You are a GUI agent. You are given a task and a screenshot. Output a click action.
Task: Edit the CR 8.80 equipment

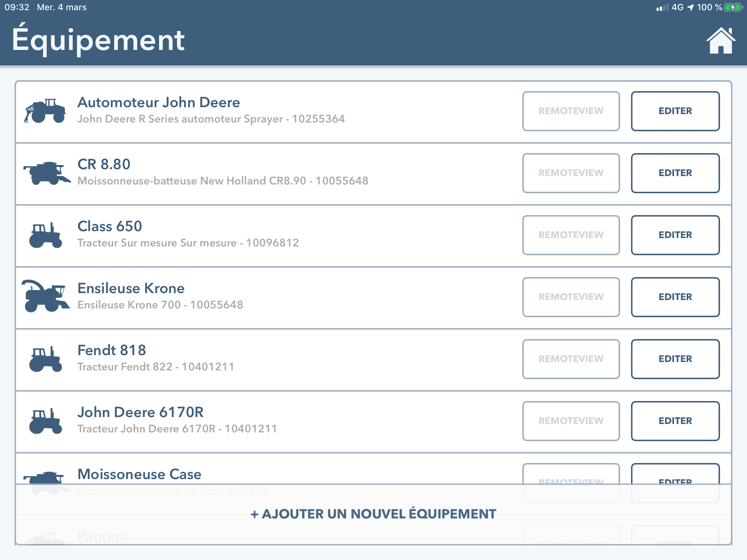click(x=675, y=173)
